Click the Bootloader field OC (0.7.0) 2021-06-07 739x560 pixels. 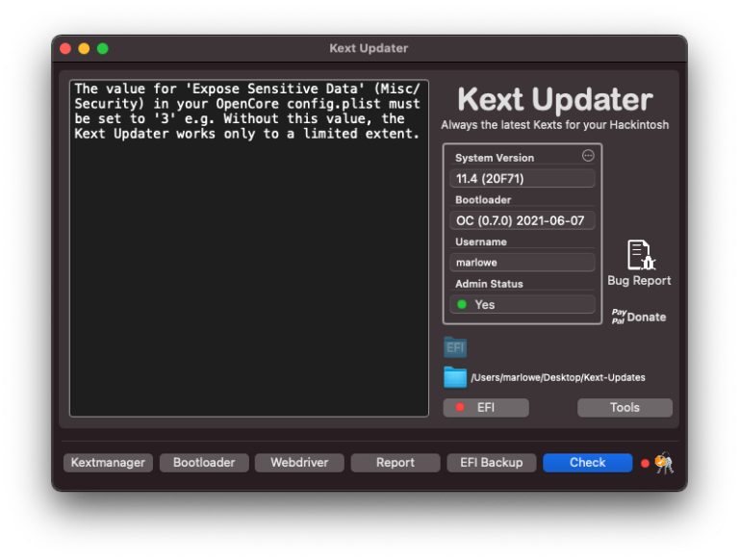[522, 220]
